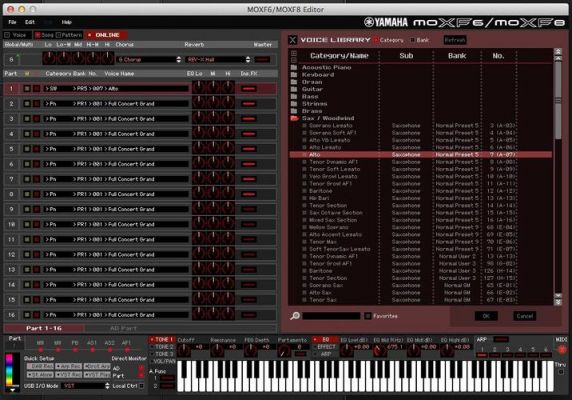Close the Voice Library panel with X
The height and width of the screenshot is (400, 572).
click(293, 40)
